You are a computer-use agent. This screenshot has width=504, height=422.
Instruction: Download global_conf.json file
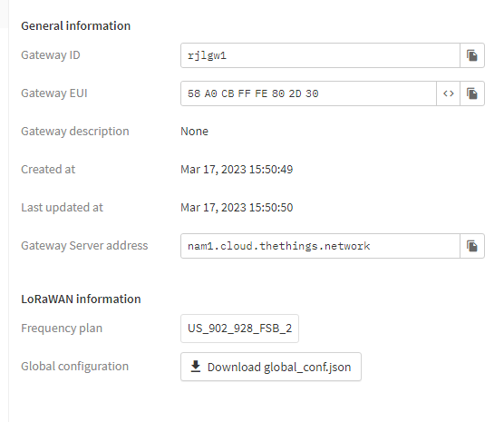point(271,367)
